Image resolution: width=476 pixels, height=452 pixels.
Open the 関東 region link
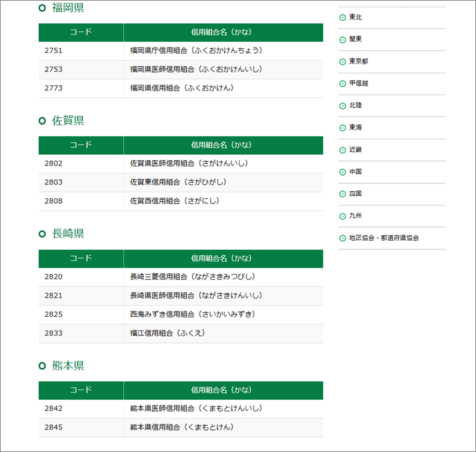click(355, 39)
